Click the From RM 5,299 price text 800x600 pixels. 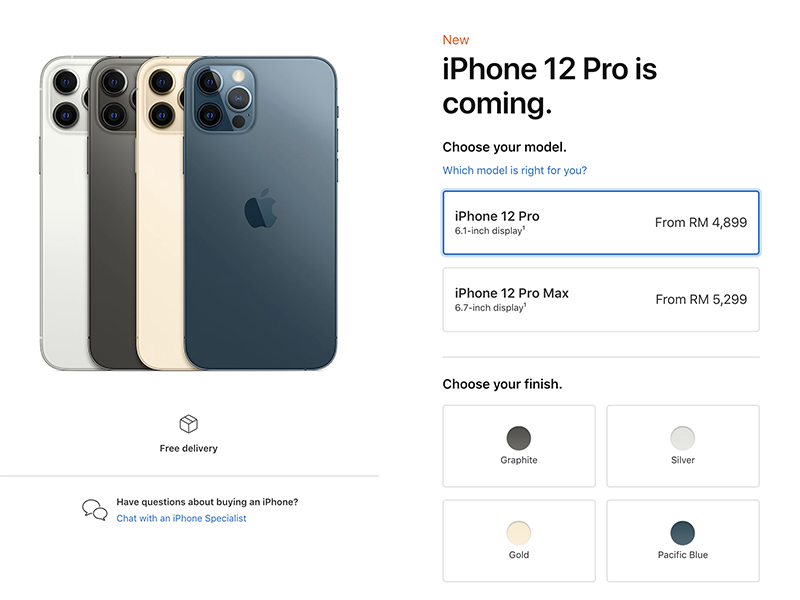point(702,299)
